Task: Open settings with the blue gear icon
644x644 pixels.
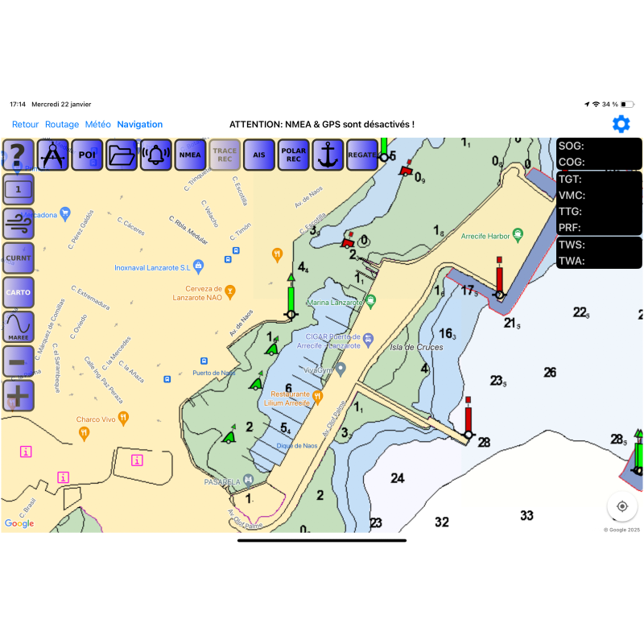Action: click(621, 124)
